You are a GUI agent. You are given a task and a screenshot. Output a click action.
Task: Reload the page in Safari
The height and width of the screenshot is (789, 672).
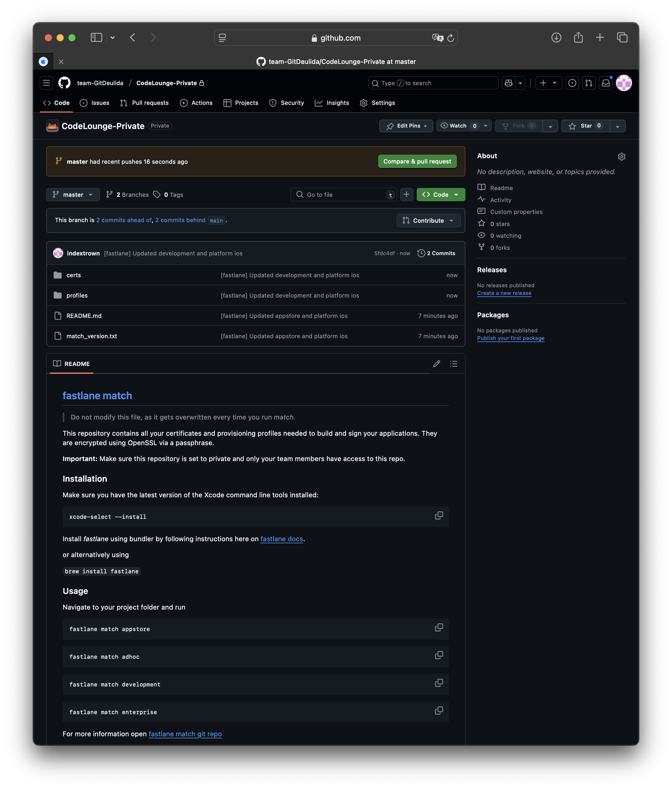[451, 38]
